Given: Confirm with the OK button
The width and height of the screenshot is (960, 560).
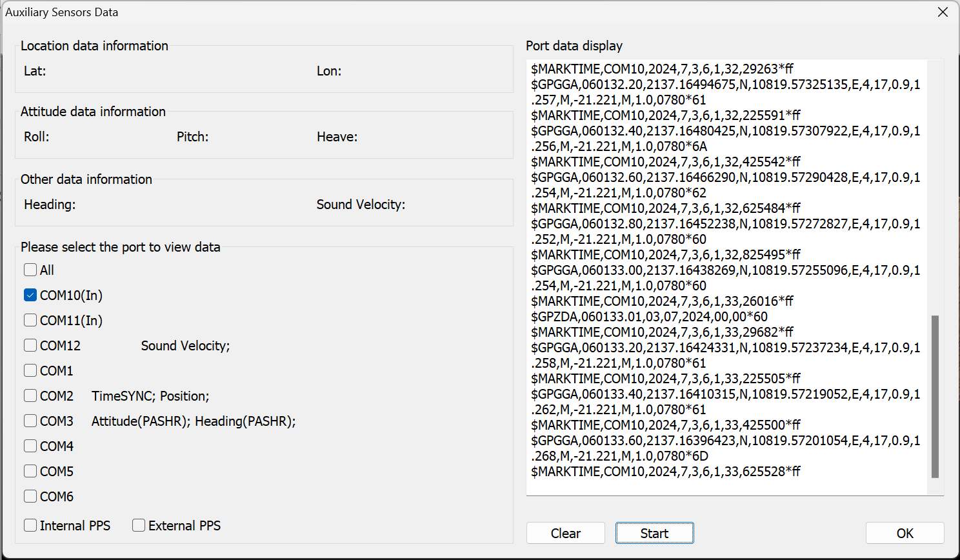Looking at the screenshot, I should 905,534.
